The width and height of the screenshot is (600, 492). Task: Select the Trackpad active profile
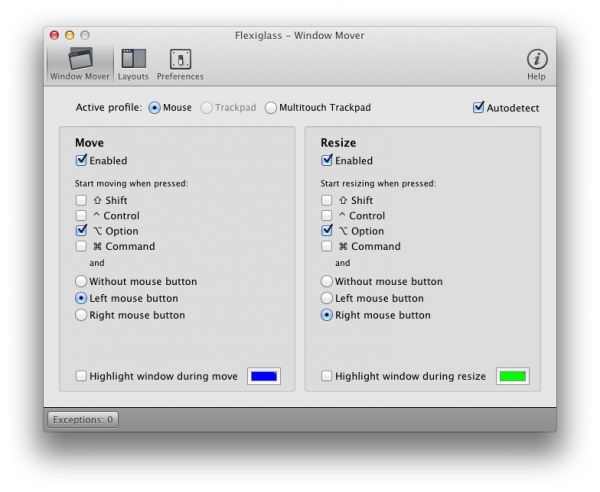click(206, 108)
